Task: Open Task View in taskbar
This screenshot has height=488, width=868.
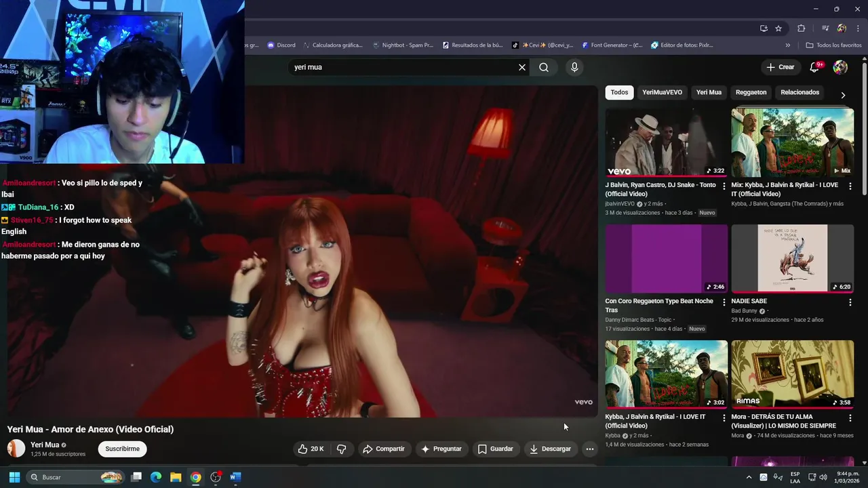Action: (136, 477)
